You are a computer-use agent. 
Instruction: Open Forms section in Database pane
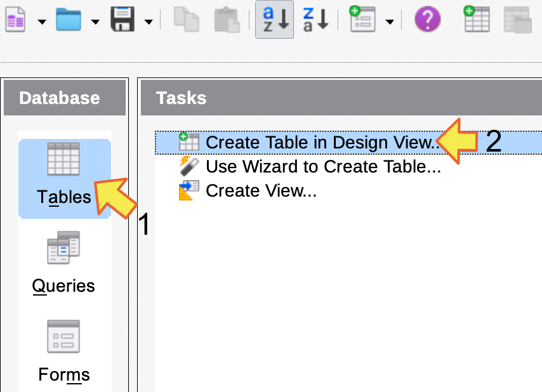pos(63,352)
